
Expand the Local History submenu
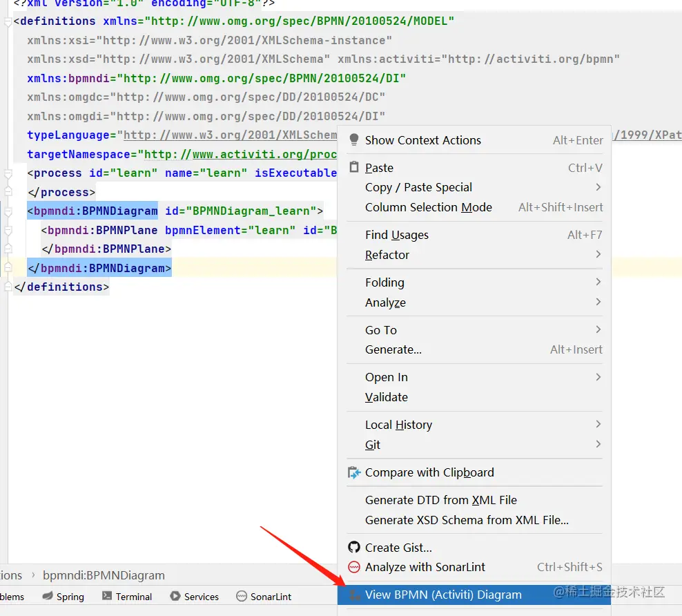click(598, 424)
